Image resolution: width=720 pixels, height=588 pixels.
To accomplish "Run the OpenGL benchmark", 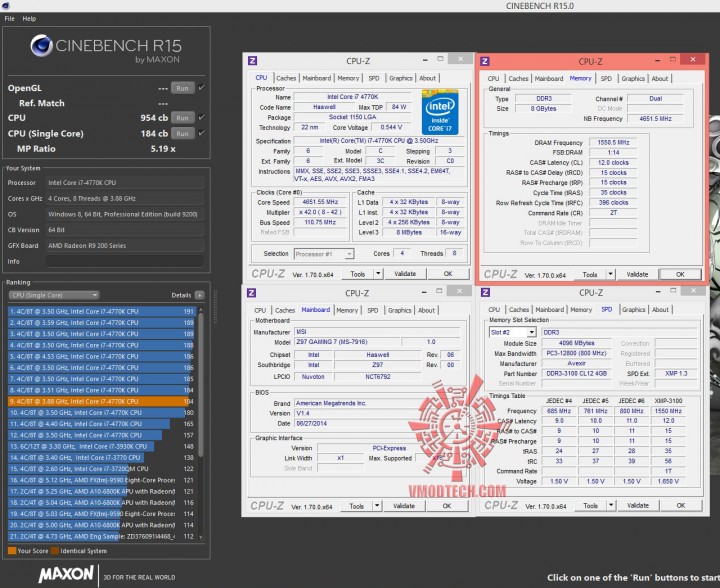I will point(182,88).
